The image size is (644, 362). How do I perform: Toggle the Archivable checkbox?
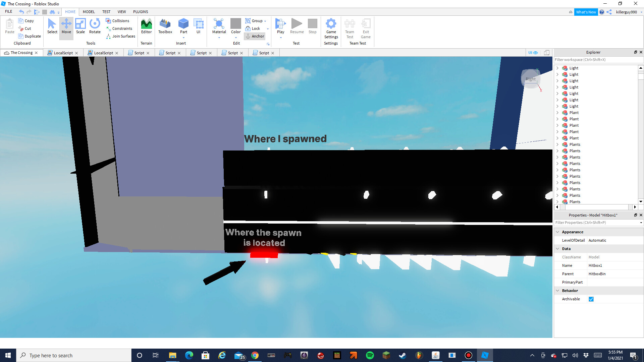(x=591, y=299)
